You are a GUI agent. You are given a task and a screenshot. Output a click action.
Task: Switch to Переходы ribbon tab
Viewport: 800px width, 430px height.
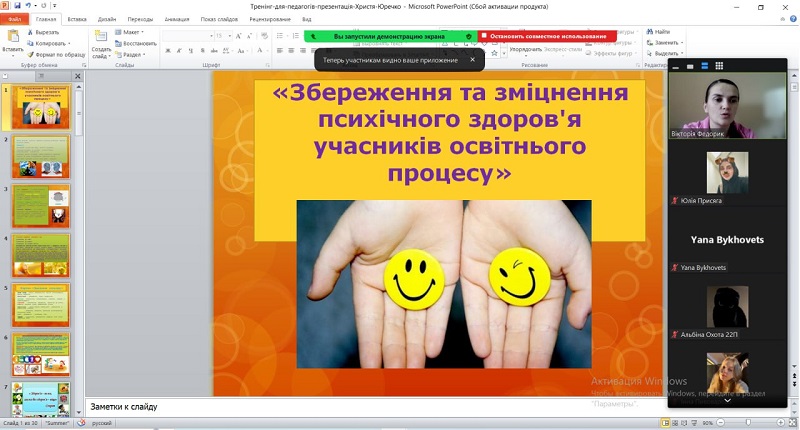pos(140,19)
